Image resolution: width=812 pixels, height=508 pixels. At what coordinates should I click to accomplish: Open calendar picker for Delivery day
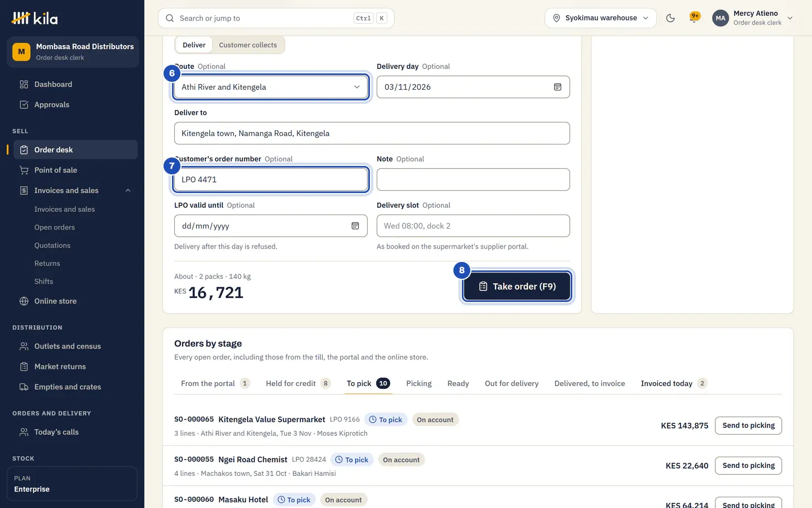pyautogui.click(x=558, y=87)
